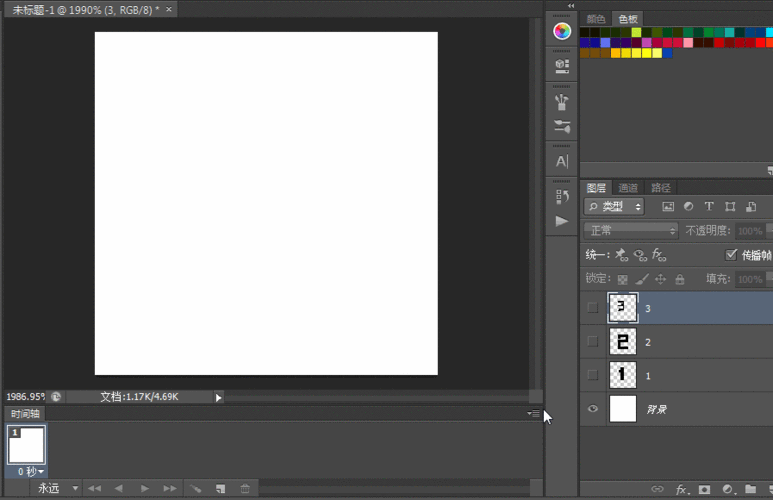Expand the status bar info arrow
Image resolution: width=773 pixels, height=500 pixels.
click(x=218, y=397)
